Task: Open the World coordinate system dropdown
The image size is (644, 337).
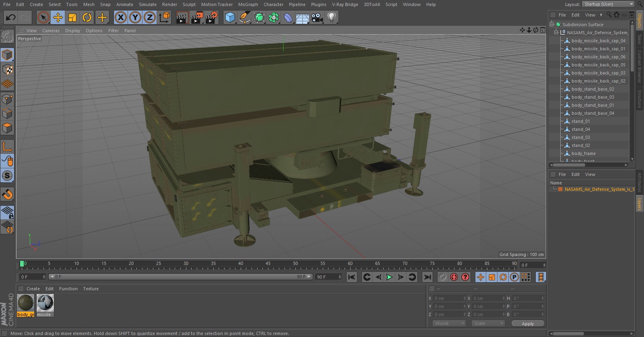Action: 449,323
